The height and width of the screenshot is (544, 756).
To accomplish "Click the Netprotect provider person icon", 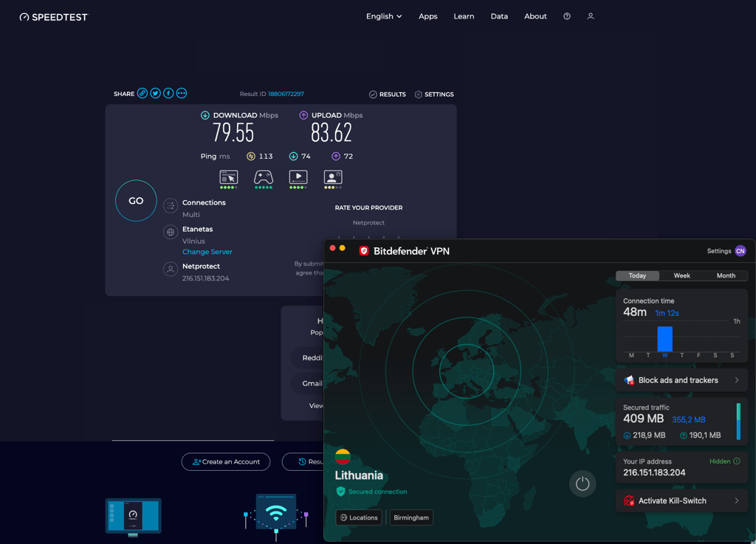I will click(x=171, y=269).
